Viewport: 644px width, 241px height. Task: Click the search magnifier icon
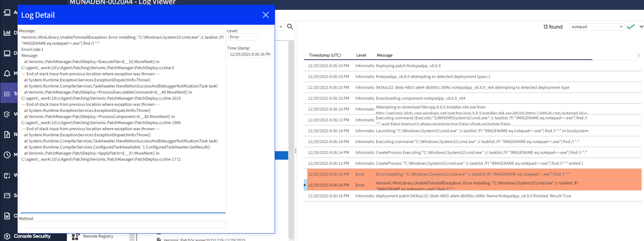click(290, 26)
